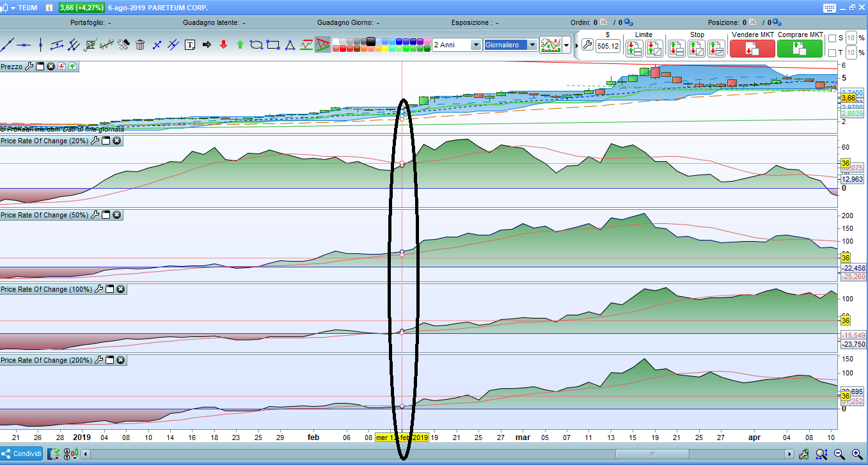868x465 pixels.
Task: Click the order quantity field showing 505.12
Action: point(608,46)
